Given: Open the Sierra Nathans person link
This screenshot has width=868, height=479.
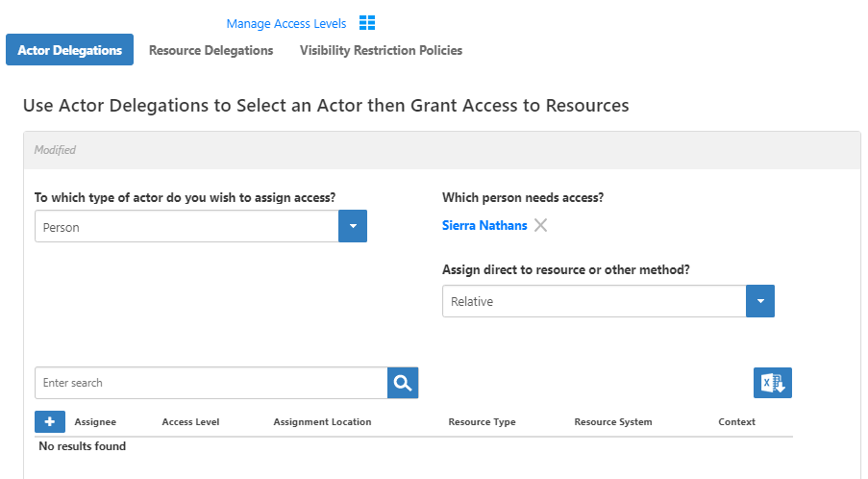Looking at the screenshot, I should (484, 225).
